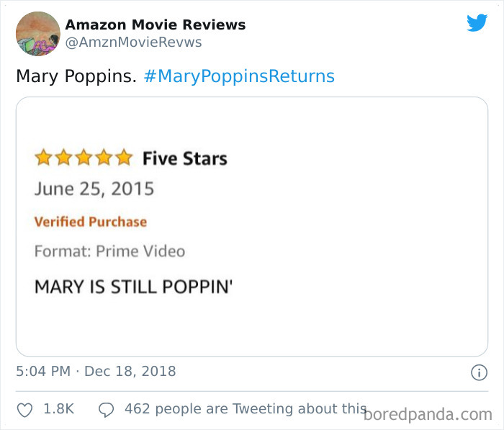Click the Format: Prime Video text
This screenshot has width=504, height=430.
tap(109, 251)
